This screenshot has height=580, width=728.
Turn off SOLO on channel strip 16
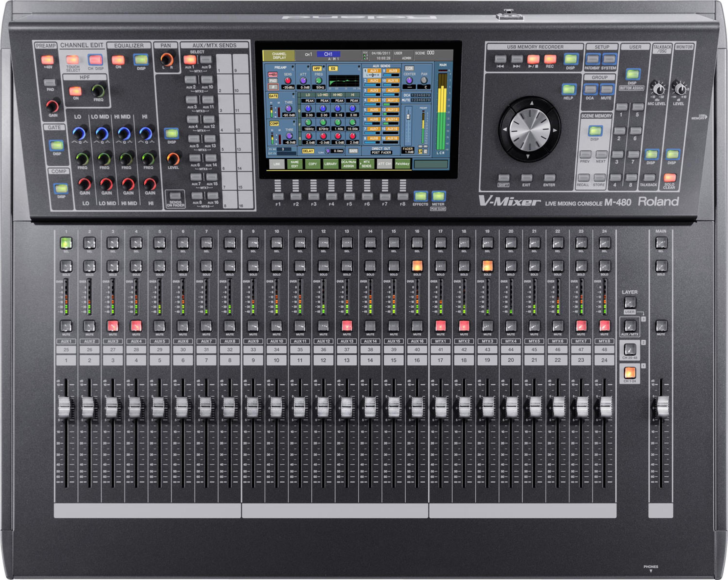click(417, 266)
